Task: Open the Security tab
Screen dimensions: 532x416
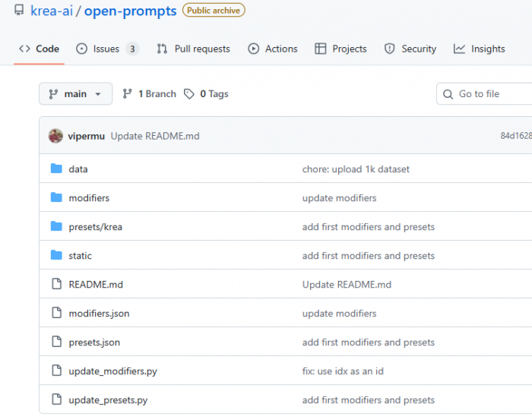Action: 410,49
